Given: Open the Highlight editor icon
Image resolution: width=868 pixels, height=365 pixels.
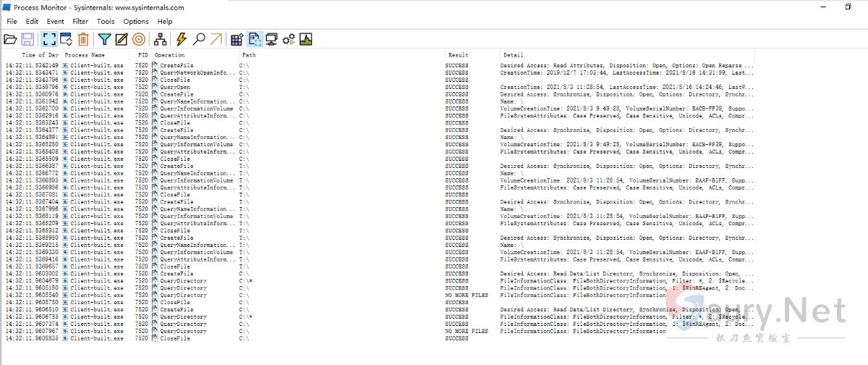Looking at the screenshot, I should [122, 39].
